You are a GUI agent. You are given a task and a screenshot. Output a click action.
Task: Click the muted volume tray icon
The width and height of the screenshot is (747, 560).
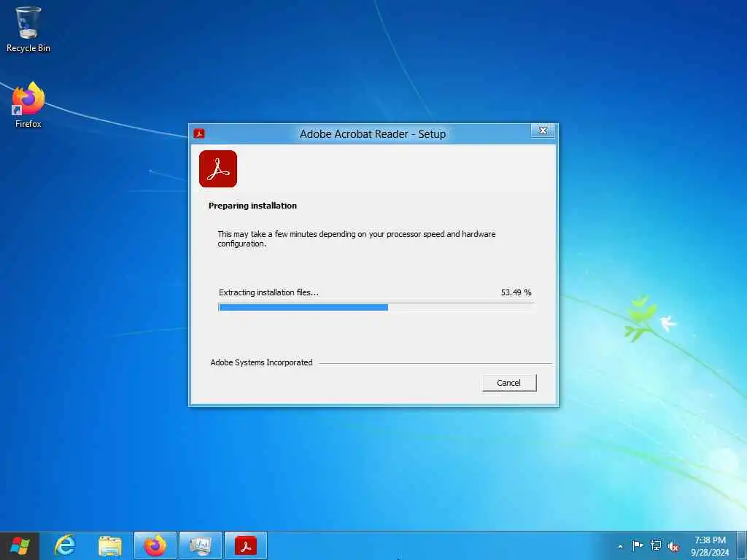673,546
